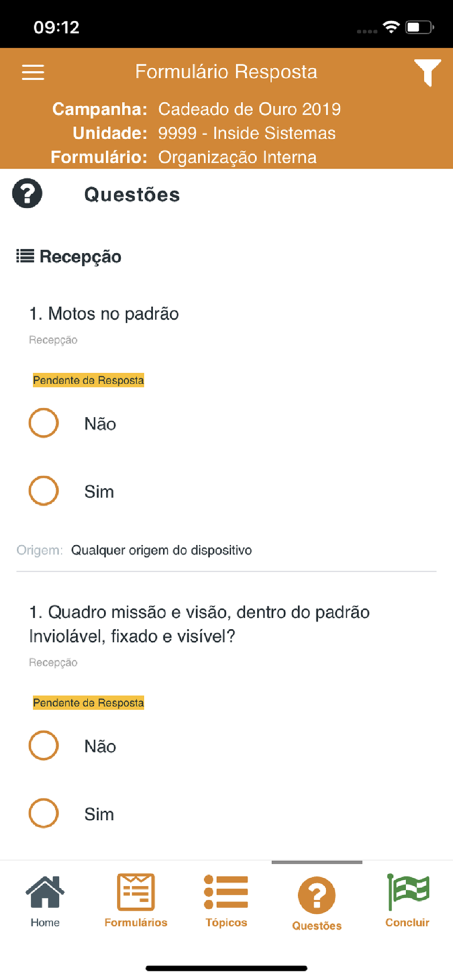The width and height of the screenshot is (453, 980).
Task: Open the Tópicos section
Action: click(x=226, y=900)
